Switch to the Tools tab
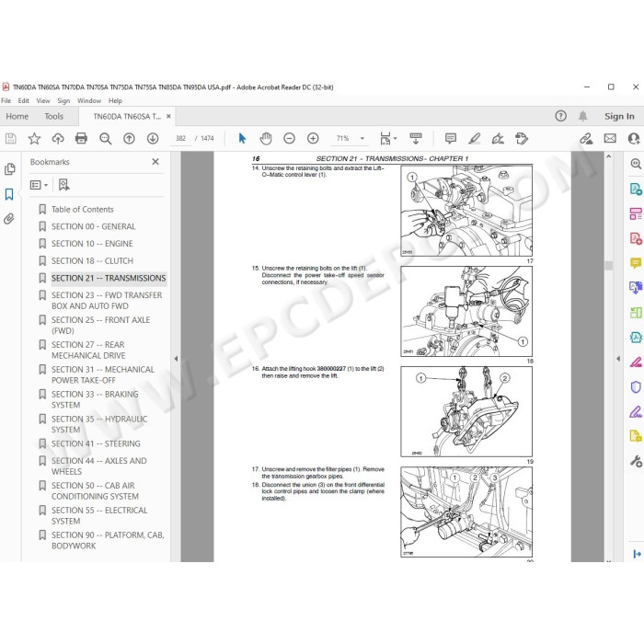The height and width of the screenshot is (644, 644). tap(53, 116)
